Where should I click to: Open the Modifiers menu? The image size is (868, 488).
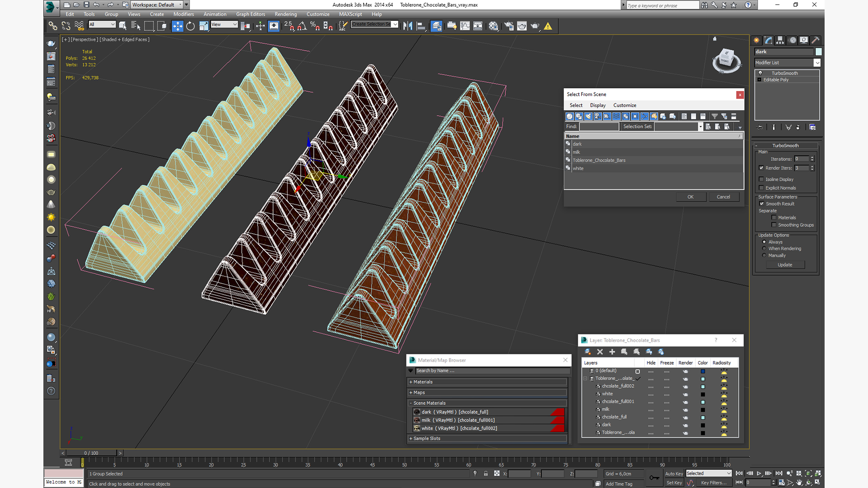coord(184,14)
